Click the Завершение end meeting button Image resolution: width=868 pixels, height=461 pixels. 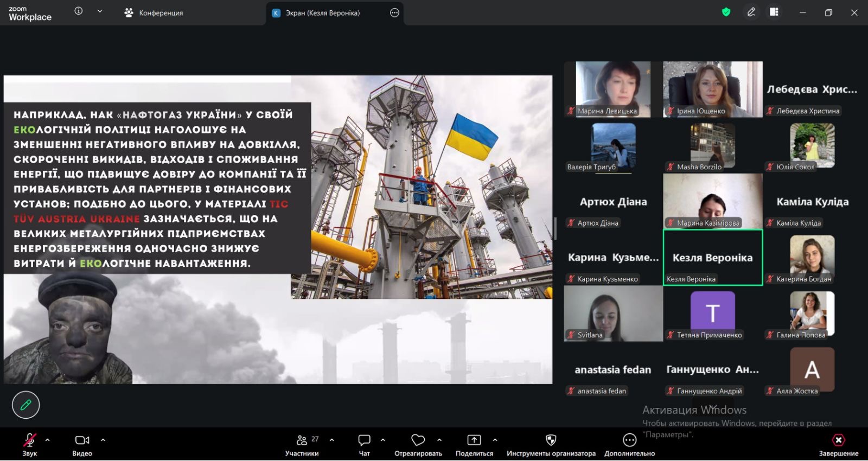pos(838,444)
